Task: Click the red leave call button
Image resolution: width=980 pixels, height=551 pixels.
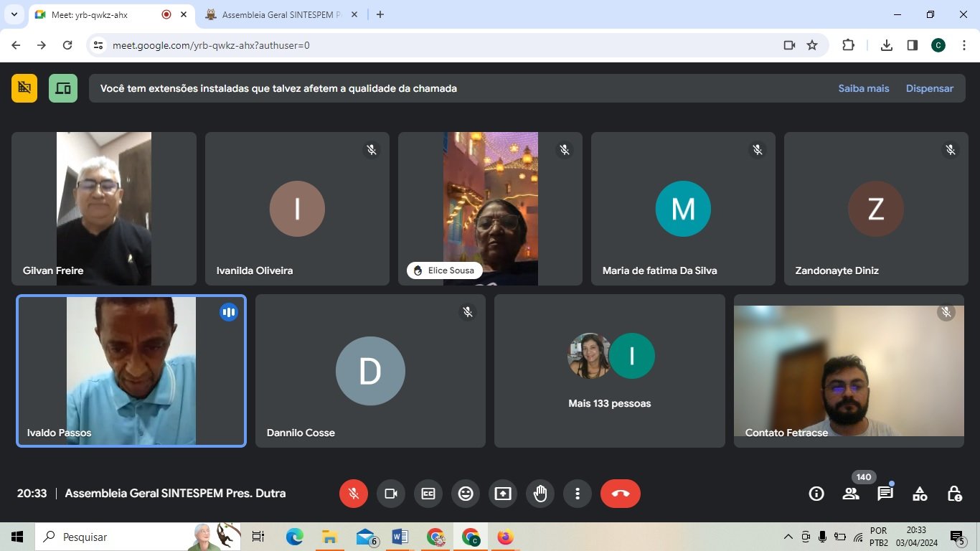Action: click(620, 494)
